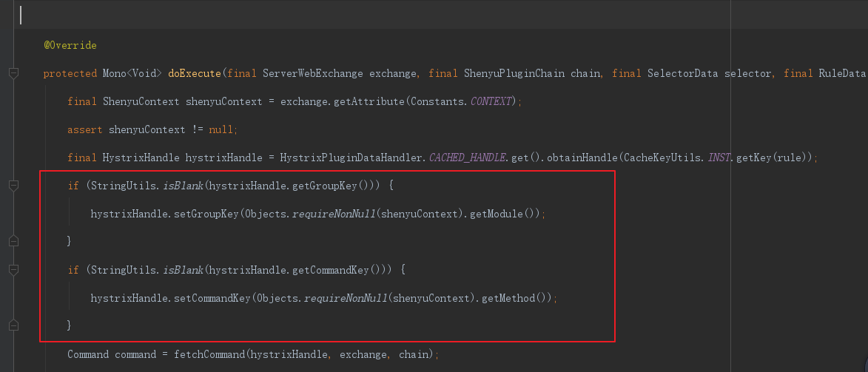This screenshot has width=868, height=372.
Task: Click the CONTEXT constant
Action: click(x=491, y=101)
